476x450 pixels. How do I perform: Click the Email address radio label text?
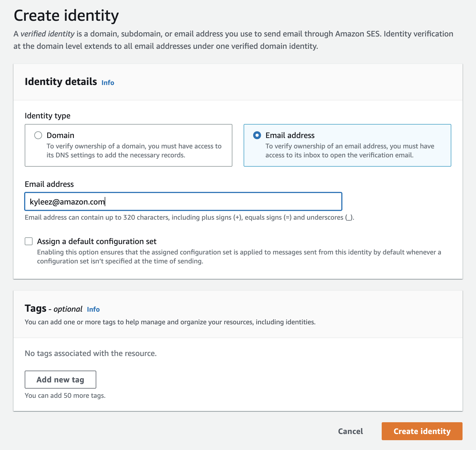(290, 136)
